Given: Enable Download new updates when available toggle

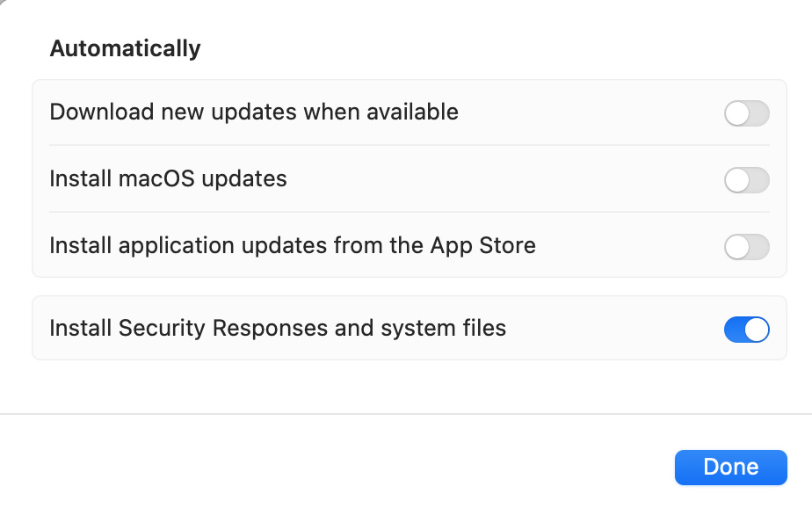Looking at the screenshot, I should click(x=746, y=113).
